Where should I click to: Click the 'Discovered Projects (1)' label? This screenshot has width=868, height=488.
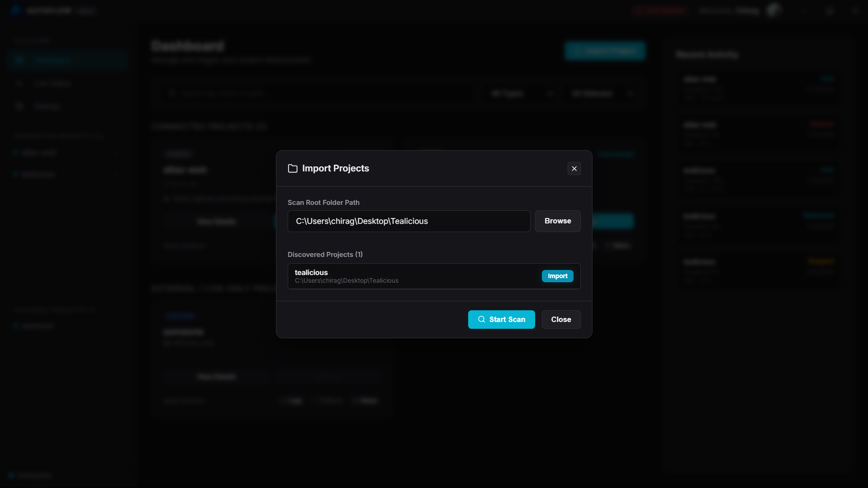(325, 254)
